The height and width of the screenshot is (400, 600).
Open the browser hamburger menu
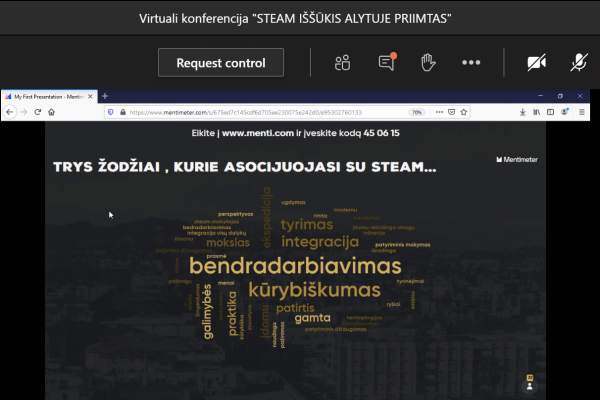[x=582, y=112]
